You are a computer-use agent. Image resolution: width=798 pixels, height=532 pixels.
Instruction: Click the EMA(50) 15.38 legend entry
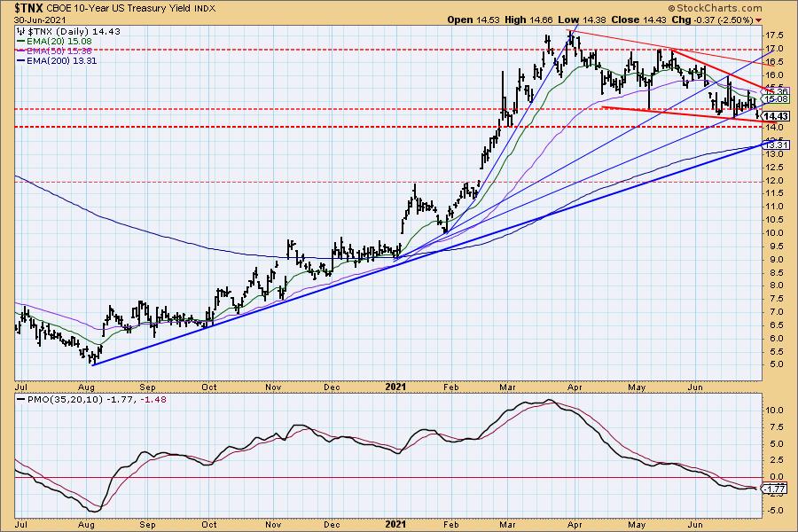coord(60,51)
